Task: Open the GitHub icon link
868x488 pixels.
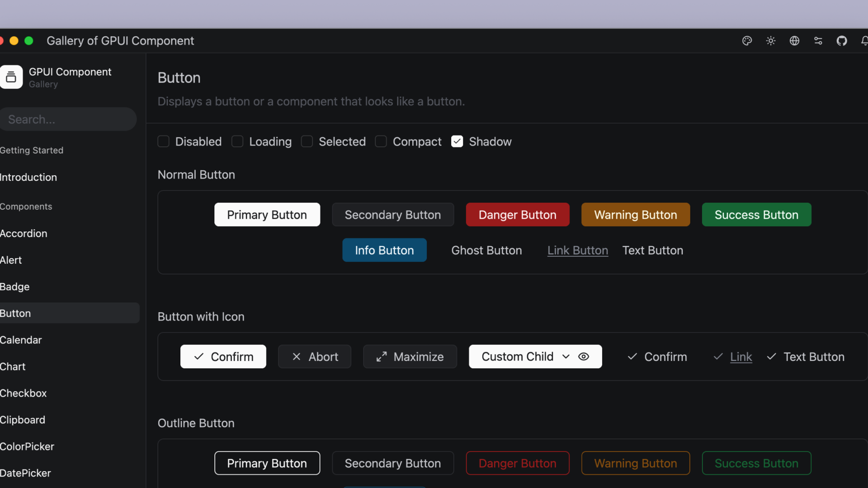Action: coord(842,41)
